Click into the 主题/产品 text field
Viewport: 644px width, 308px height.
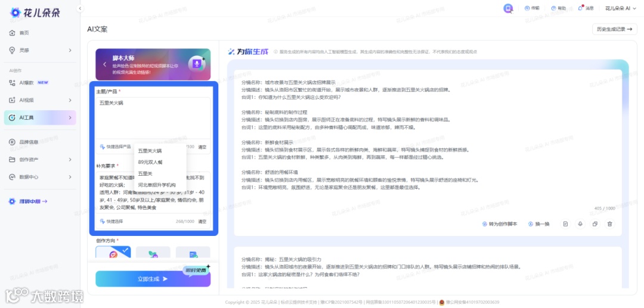coord(153,118)
